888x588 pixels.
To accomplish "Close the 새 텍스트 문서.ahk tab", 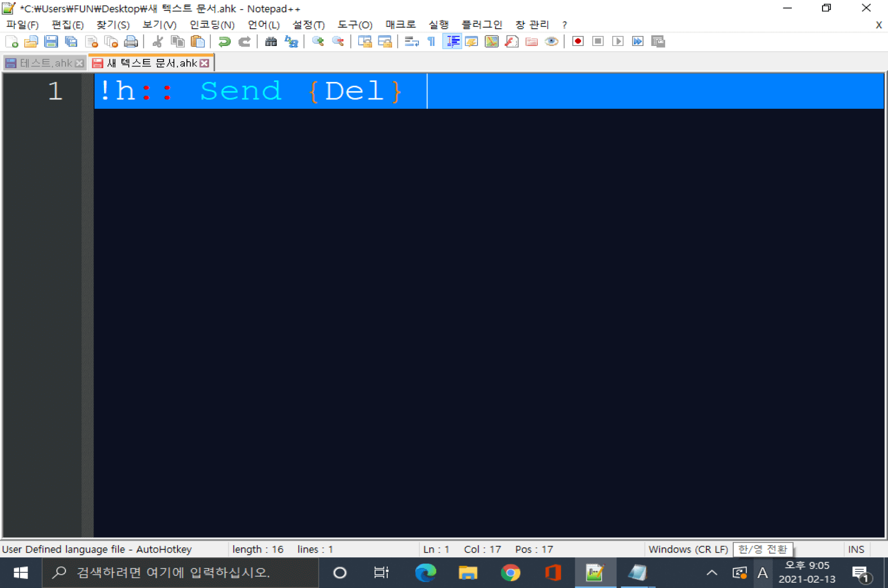I will coord(205,63).
